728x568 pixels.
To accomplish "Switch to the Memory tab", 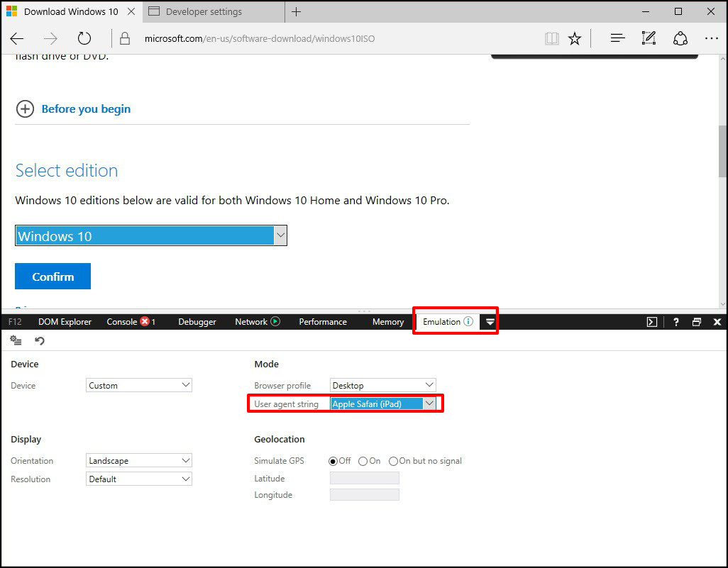I will point(387,322).
